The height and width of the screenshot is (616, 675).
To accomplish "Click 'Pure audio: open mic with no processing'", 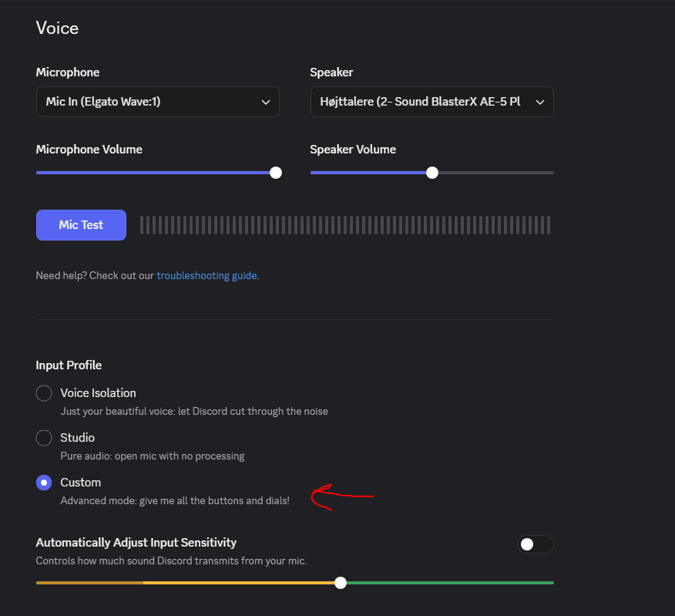I will coord(153,456).
